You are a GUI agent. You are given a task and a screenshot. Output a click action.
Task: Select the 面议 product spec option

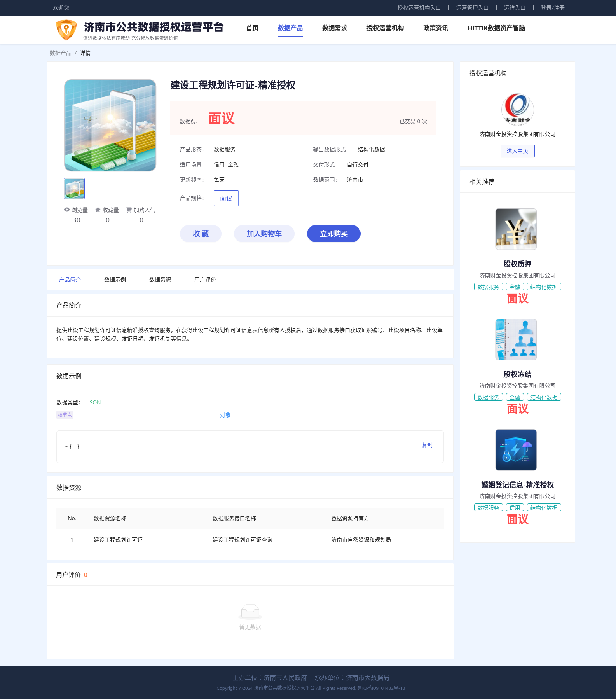click(226, 198)
